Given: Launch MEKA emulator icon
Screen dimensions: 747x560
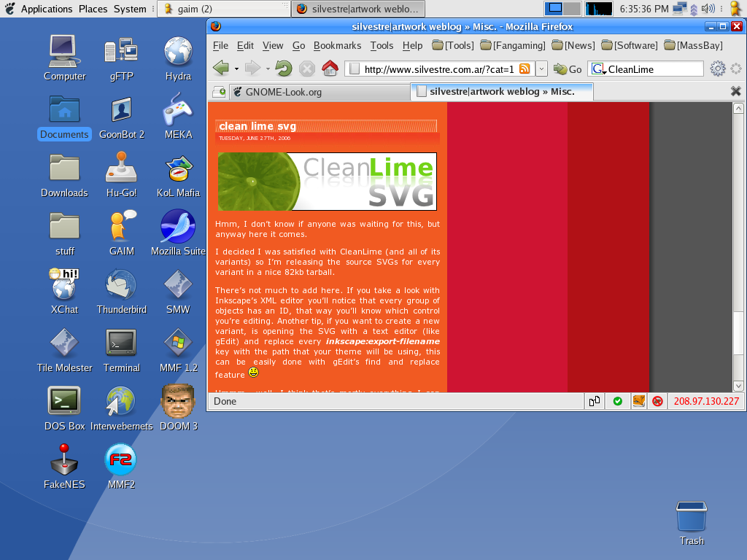Looking at the screenshot, I should [178, 117].
